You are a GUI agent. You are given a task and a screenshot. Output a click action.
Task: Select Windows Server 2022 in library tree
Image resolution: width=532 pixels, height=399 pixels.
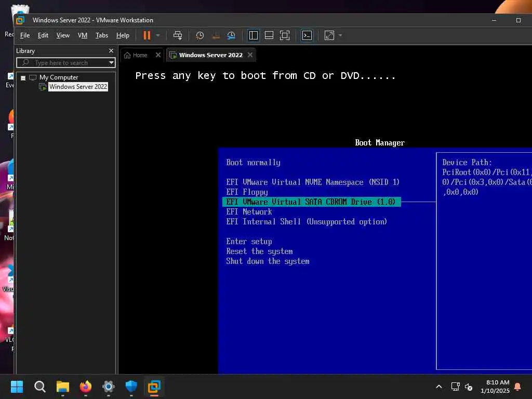[78, 87]
